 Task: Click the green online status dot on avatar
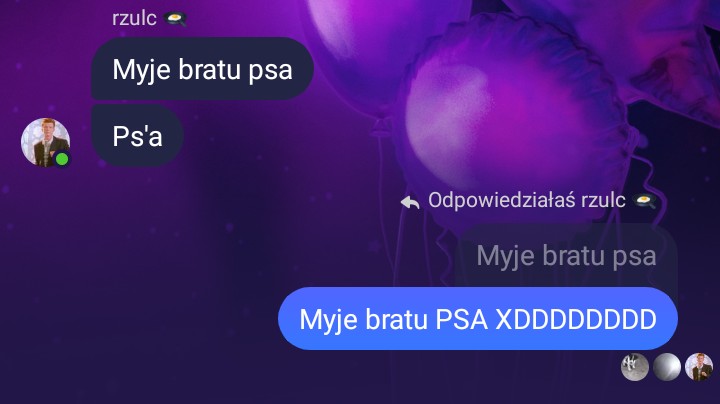pos(62,159)
